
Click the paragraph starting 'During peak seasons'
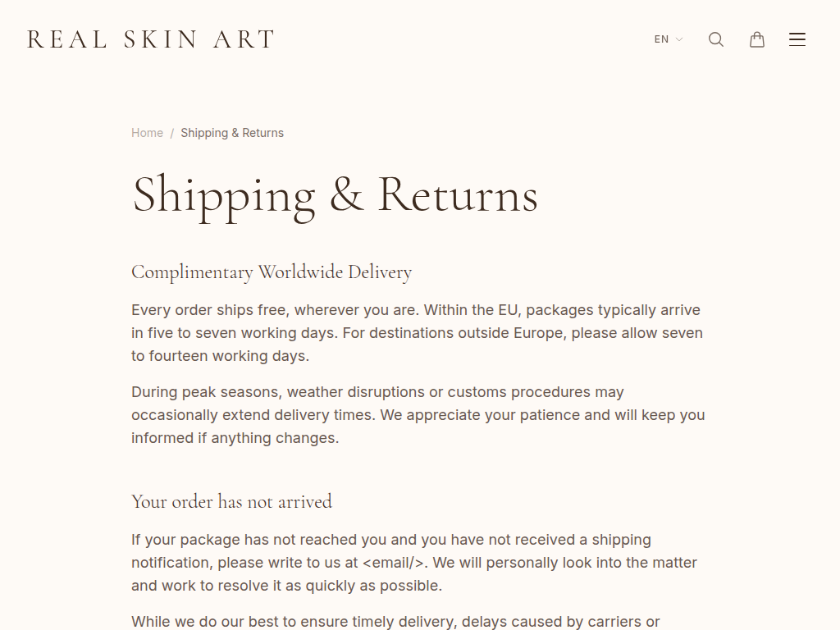tap(417, 415)
